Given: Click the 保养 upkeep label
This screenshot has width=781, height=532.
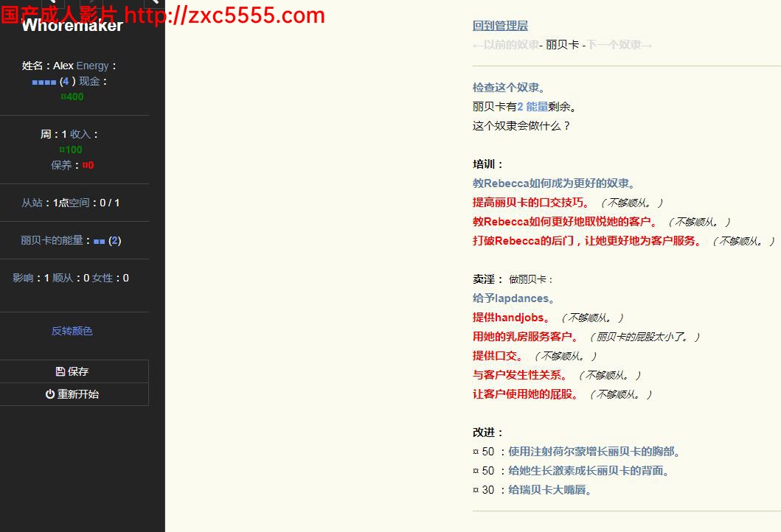Looking at the screenshot, I should 61,165.
